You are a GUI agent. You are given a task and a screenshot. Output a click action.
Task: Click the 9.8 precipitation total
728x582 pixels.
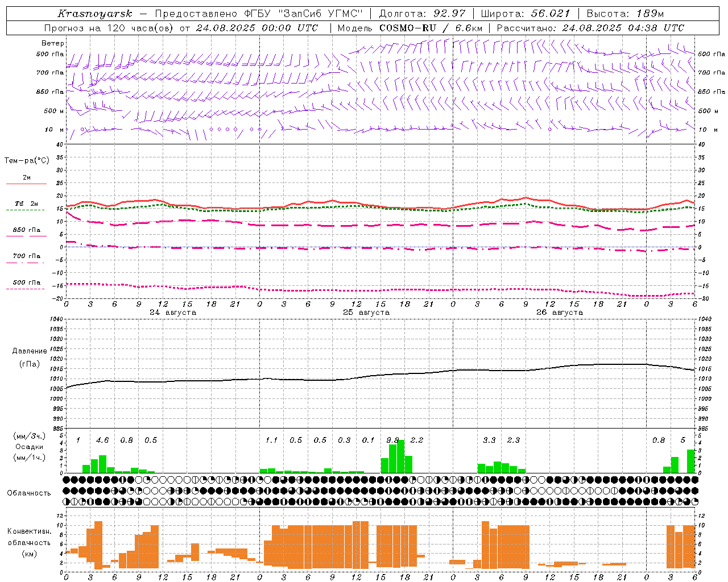392,440
